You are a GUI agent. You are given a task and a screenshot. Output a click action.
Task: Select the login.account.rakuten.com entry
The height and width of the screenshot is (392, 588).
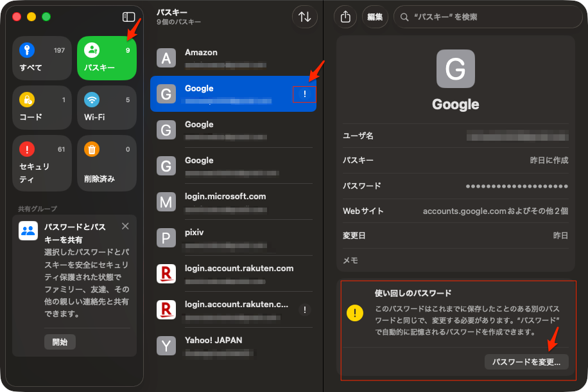[x=233, y=274]
